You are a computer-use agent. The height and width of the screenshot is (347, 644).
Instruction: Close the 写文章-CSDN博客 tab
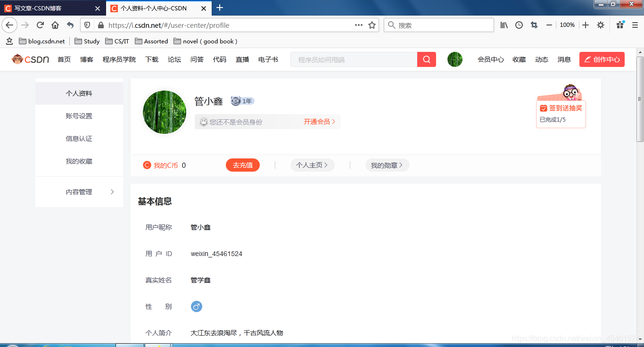98,8
